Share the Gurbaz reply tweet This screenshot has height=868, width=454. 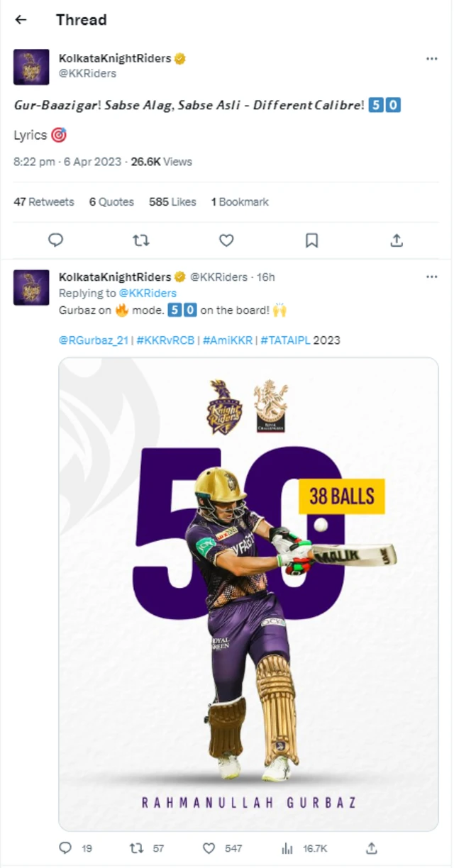tap(371, 848)
